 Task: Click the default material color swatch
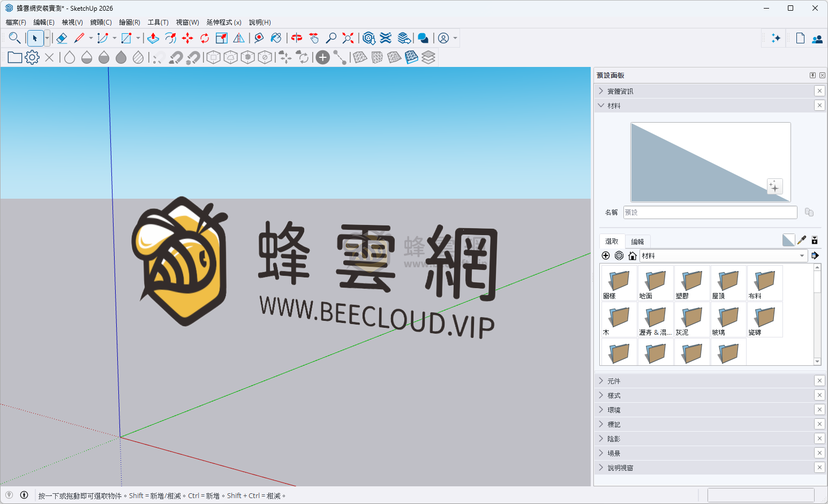(788, 240)
